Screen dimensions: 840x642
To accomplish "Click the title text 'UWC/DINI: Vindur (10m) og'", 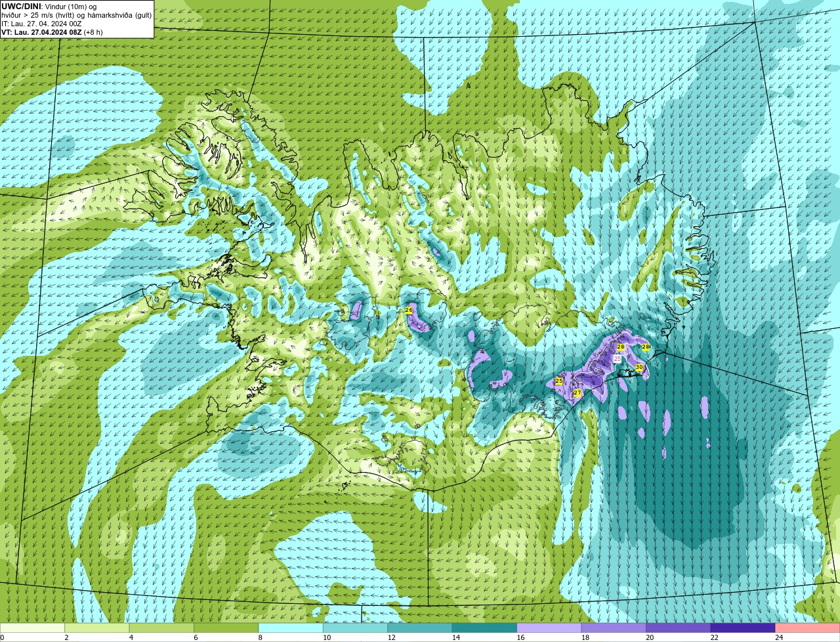I will click(x=49, y=7).
